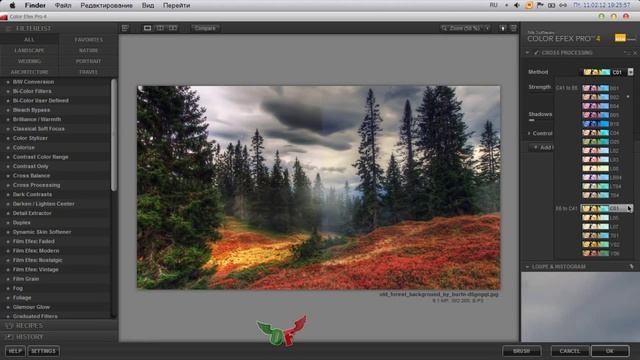The height and width of the screenshot is (360, 640).
Task: Open the Редактирование menu
Action: (107, 5)
